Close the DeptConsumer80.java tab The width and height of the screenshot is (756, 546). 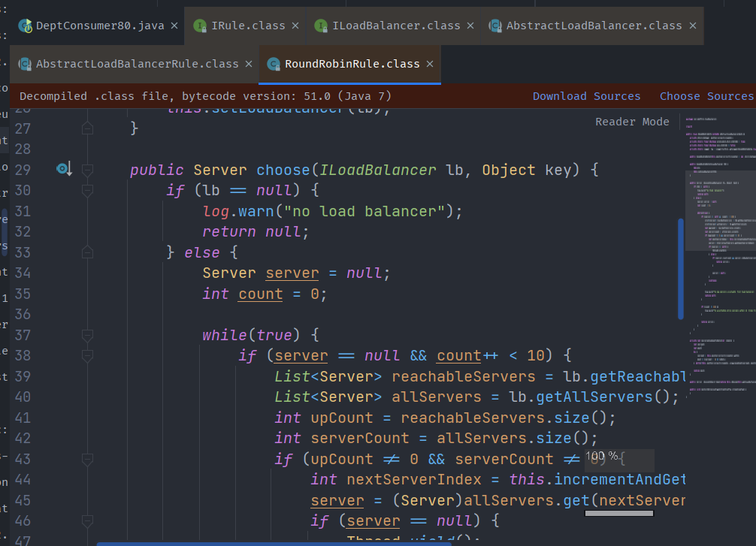pyautogui.click(x=174, y=26)
